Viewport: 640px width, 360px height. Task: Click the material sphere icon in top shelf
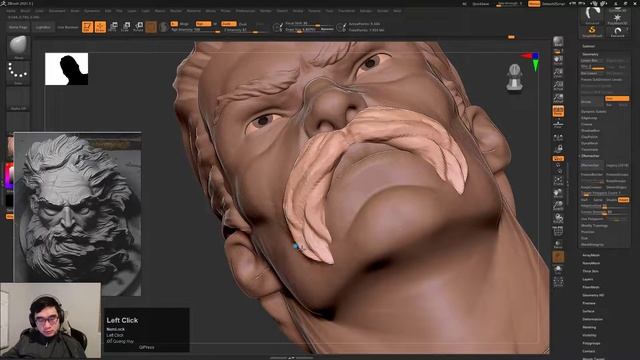163,27
